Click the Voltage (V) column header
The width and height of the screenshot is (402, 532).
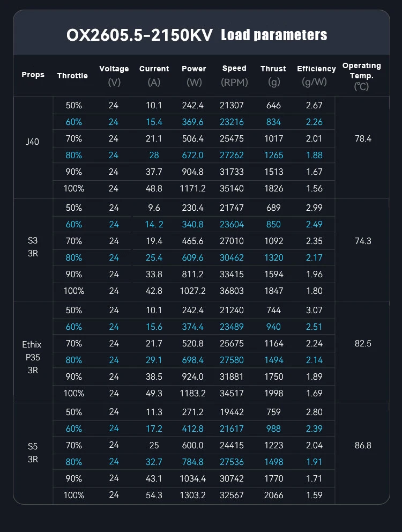tap(114, 75)
